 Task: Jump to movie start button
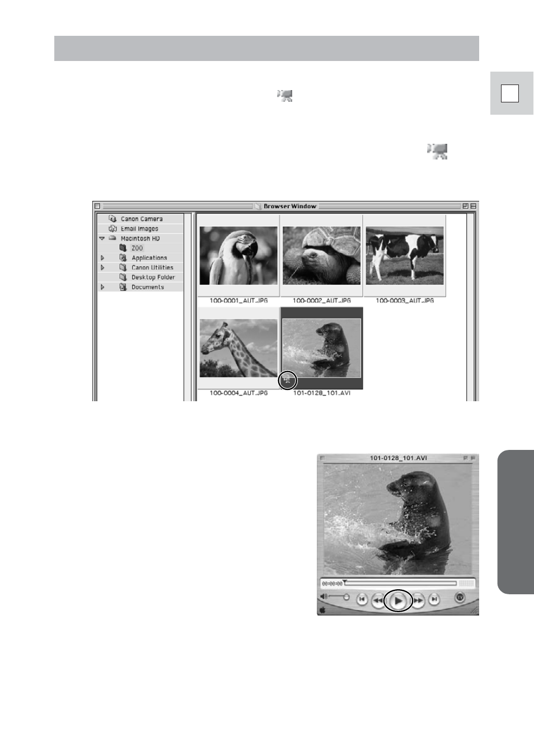point(362,600)
